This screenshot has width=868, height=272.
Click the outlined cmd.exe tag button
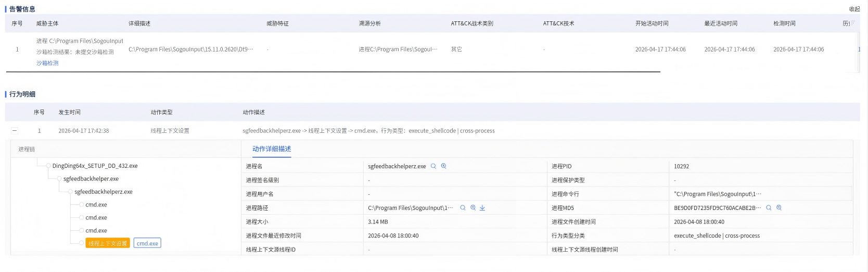147,243
